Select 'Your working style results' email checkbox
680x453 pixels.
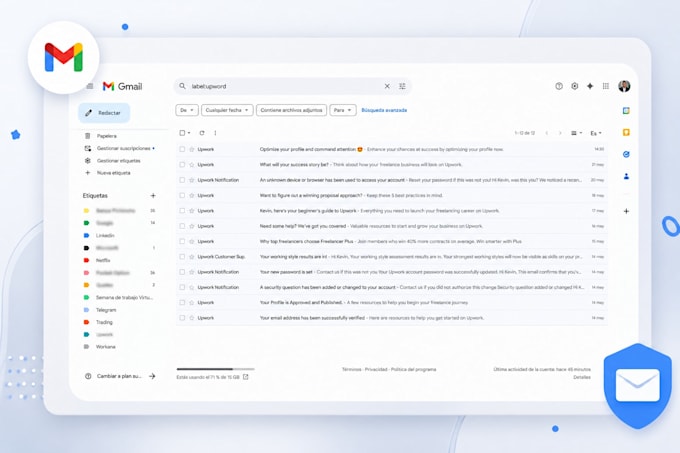pyautogui.click(x=182, y=257)
